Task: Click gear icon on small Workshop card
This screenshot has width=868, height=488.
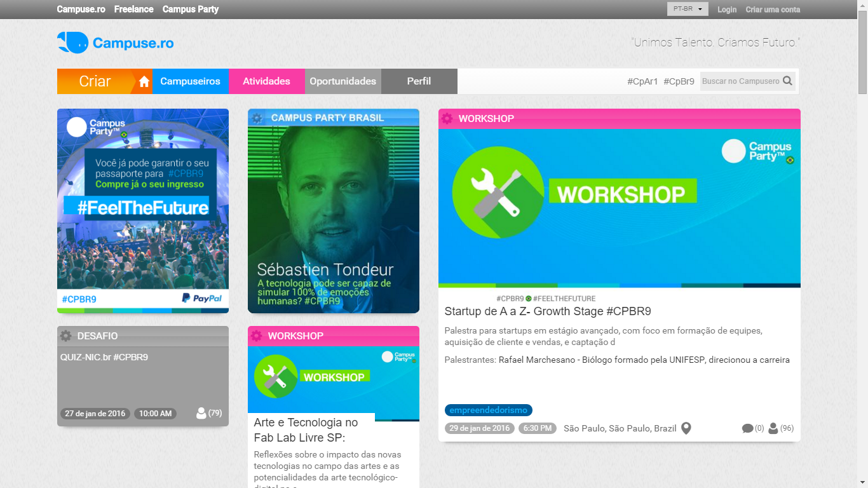Action: click(256, 335)
